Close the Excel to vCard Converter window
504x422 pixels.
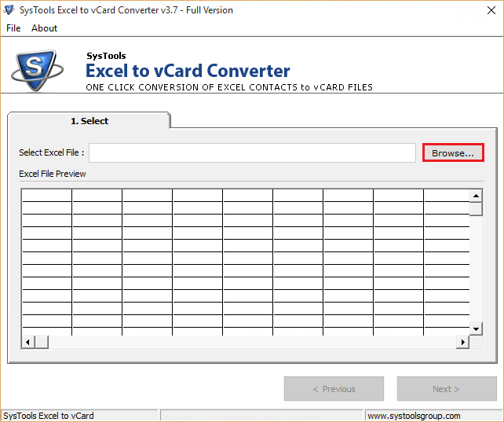click(491, 10)
